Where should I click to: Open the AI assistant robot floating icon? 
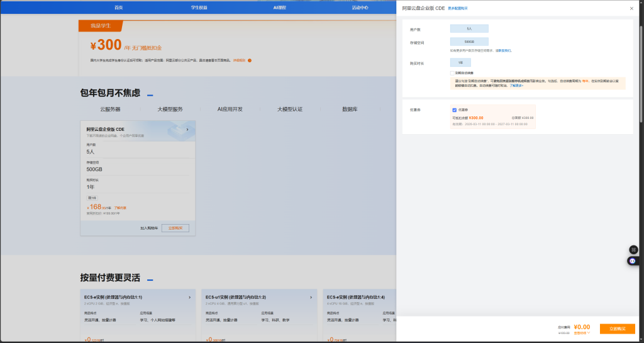point(633,261)
